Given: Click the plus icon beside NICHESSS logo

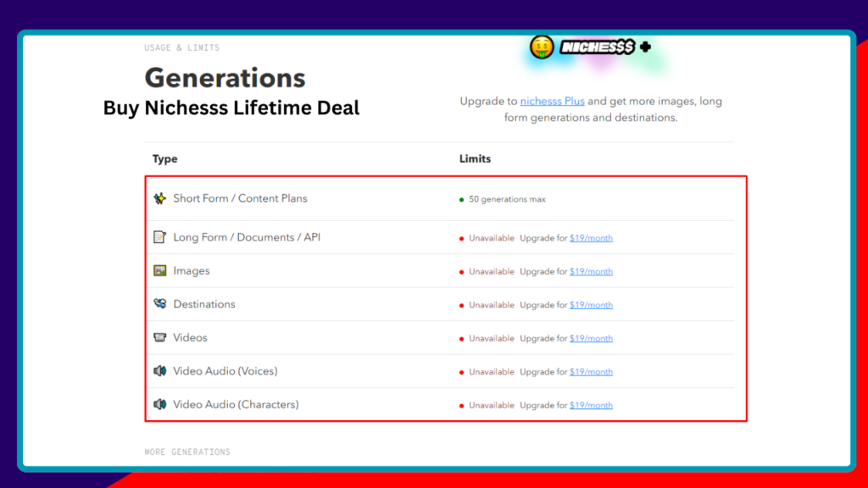Looking at the screenshot, I should 645,47.
